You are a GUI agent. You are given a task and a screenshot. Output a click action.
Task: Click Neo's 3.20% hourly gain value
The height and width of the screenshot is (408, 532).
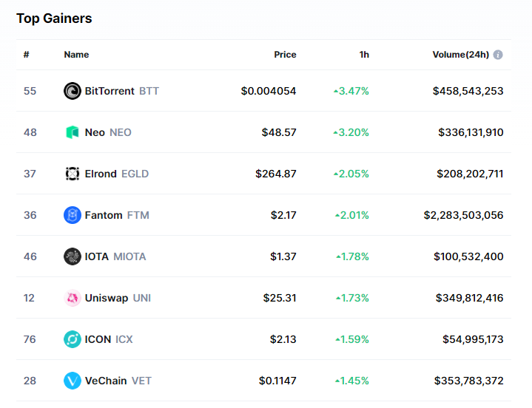tap(352, 132)
